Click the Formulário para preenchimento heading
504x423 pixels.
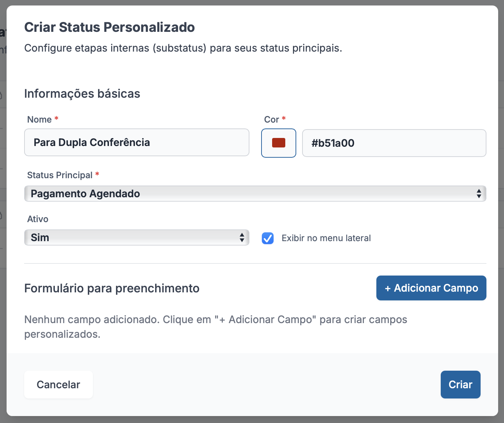(112, 288)
